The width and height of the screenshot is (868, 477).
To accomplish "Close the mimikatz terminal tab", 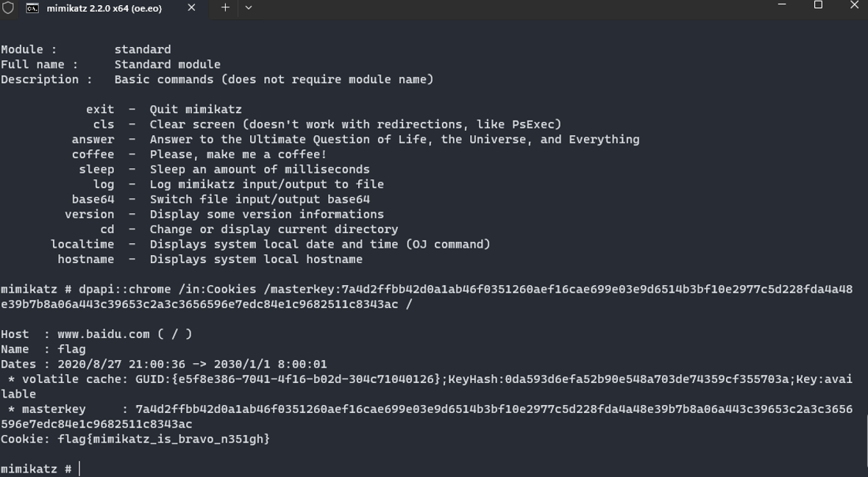I will [x=191, y=8].
